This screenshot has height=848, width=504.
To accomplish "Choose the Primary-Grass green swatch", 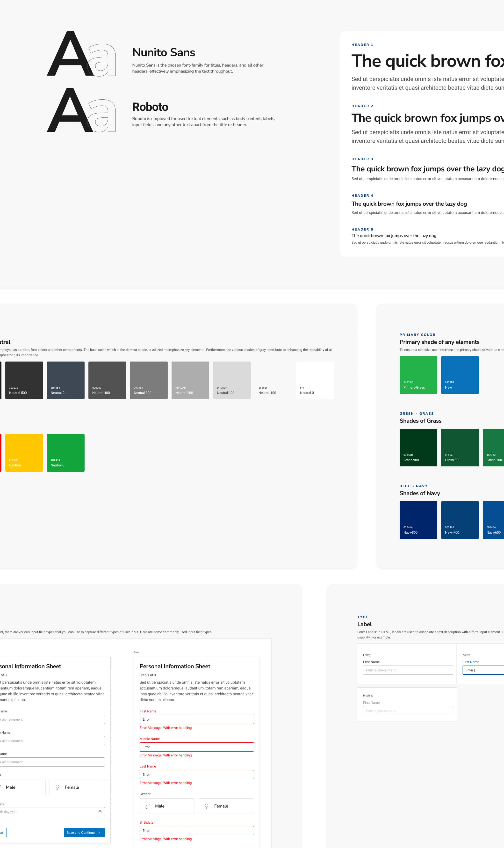I will pyautogui.click(x=418, y=375).
